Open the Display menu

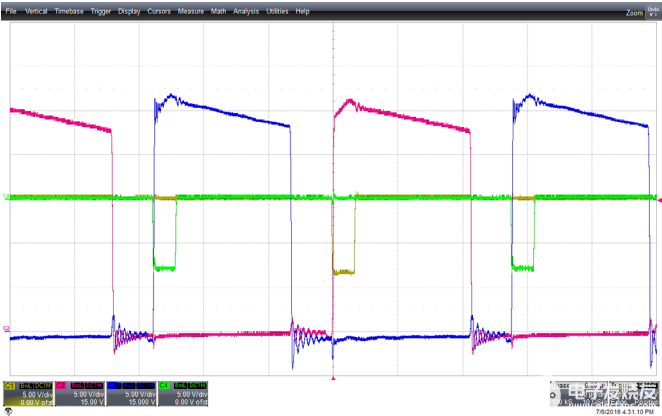tap(129, 10)
